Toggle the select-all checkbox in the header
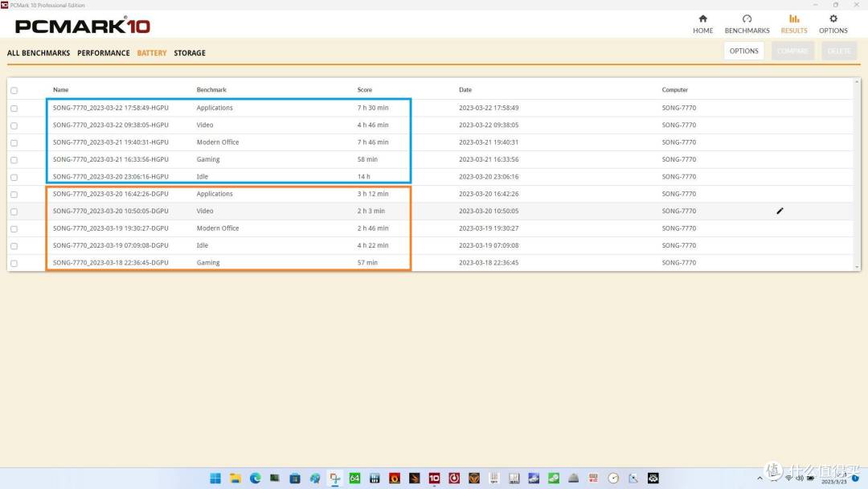 pos(14,90)
